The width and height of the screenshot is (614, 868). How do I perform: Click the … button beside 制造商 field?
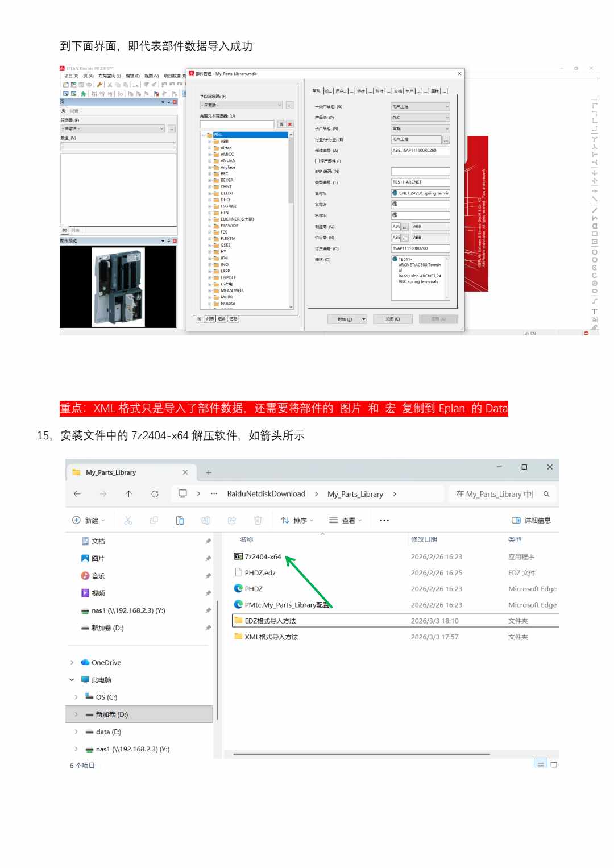coord(405,226)
